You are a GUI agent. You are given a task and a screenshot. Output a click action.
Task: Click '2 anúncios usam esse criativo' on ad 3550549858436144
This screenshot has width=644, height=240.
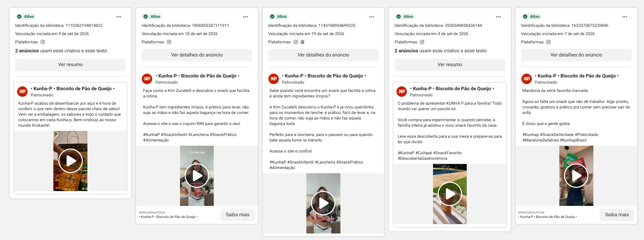[x=441, y=51]
